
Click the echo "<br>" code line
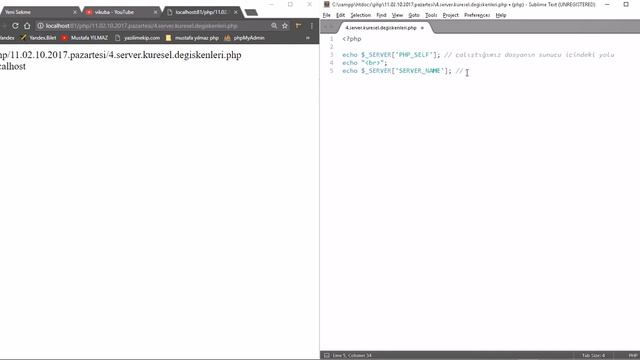[364, 63]
